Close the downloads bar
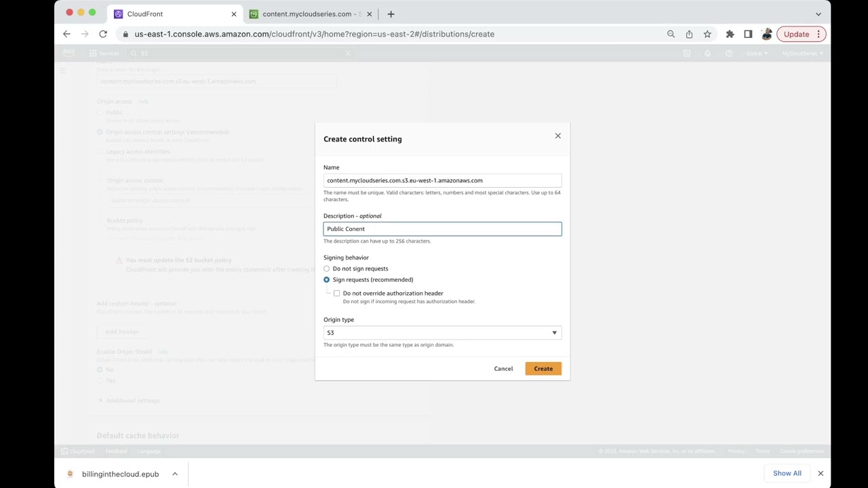The height and width of the screenshot is (488, 868). point(821,473)
